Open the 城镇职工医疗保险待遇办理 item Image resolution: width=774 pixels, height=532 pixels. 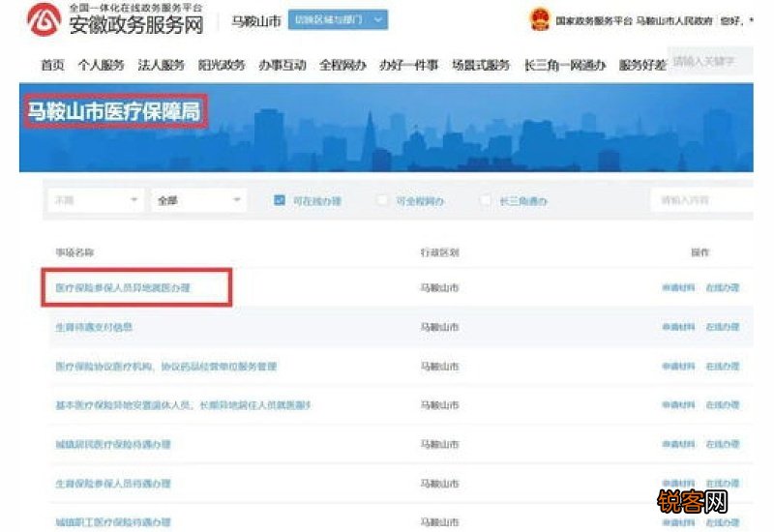pos(113,522)
